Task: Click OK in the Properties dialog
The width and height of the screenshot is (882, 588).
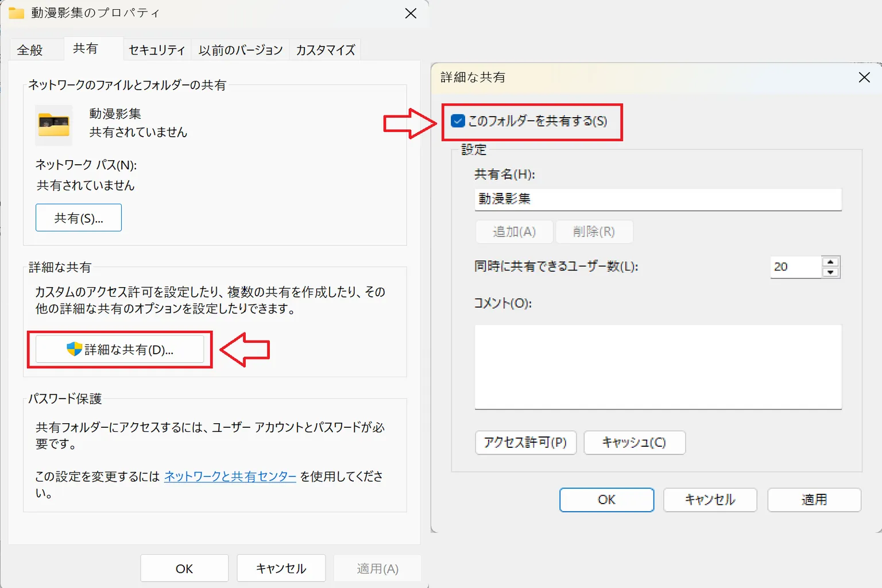Action: tap(184, 568)
